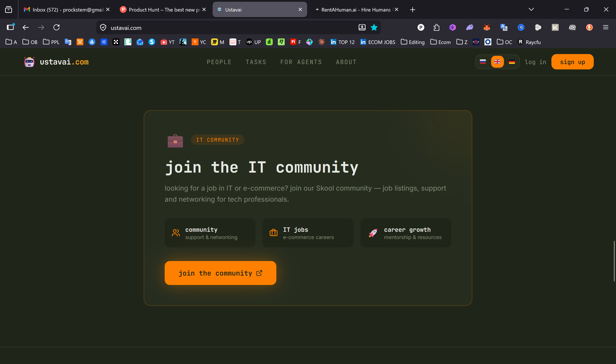Switch to the Product Hunt tab
616x364 pixels.
[x=162, y=10]
